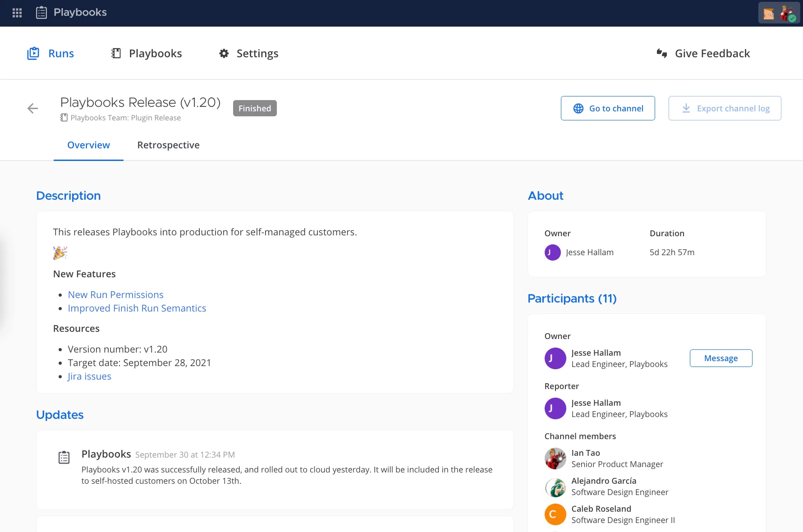Click the Ian Tao name
The image size is (803, 532).
pyautogui.click(x=586, y=453)
